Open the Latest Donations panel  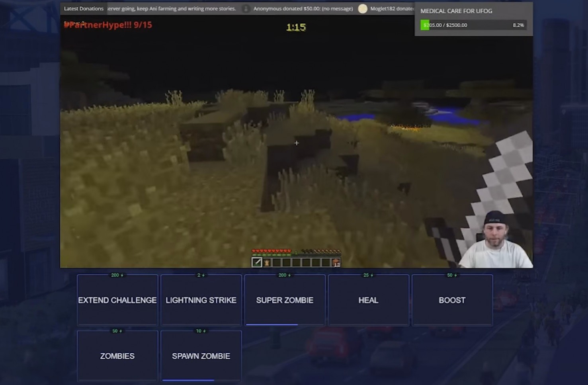[x=83, y=8]
